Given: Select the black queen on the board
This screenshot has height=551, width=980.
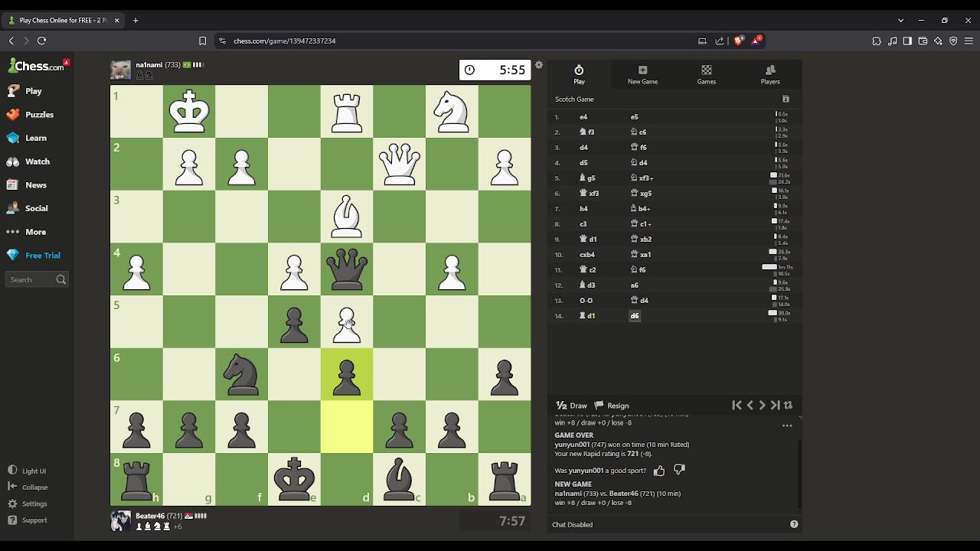Looking at the screenshot, I should coord(347,269).
